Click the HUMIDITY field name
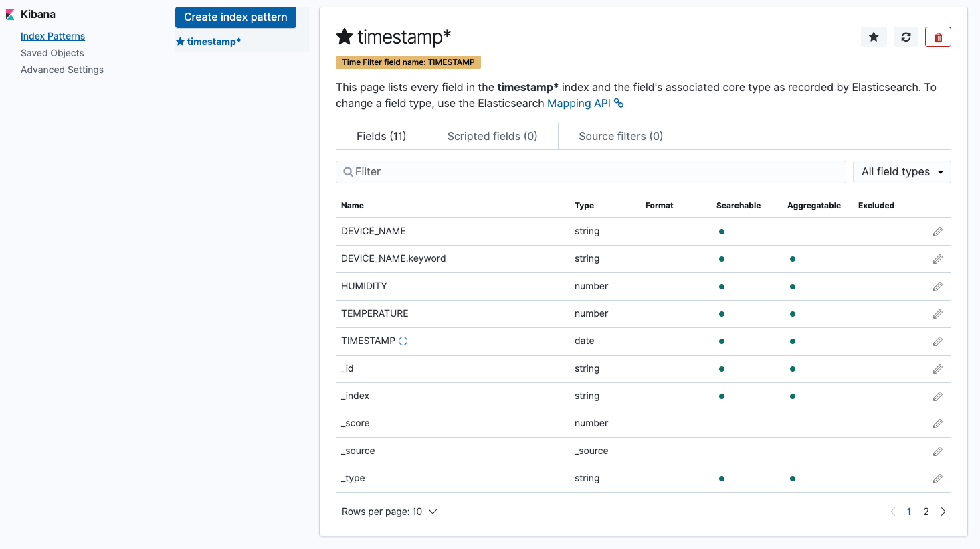 point(364,286)
